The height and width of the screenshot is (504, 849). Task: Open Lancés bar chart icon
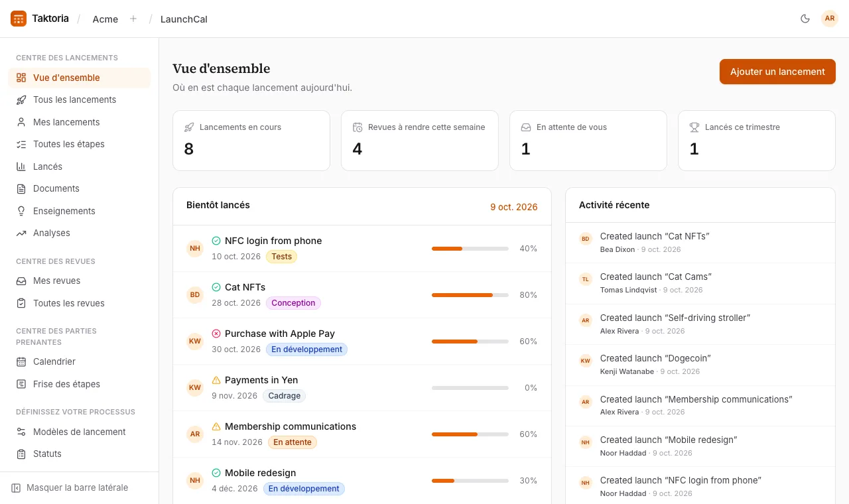coord(21,166)
